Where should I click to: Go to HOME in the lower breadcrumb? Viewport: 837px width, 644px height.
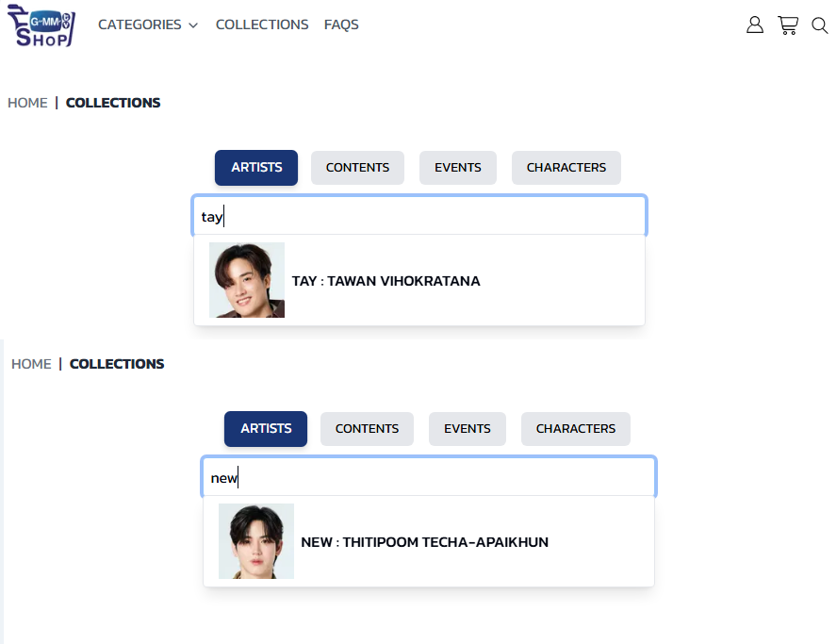(x=31, y=364)
